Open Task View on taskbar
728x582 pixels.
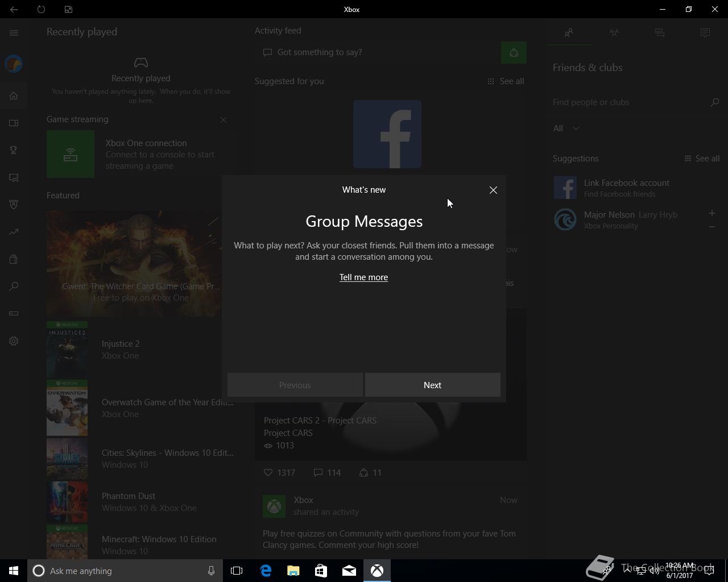pyautogui.click(x=237, y=571)
